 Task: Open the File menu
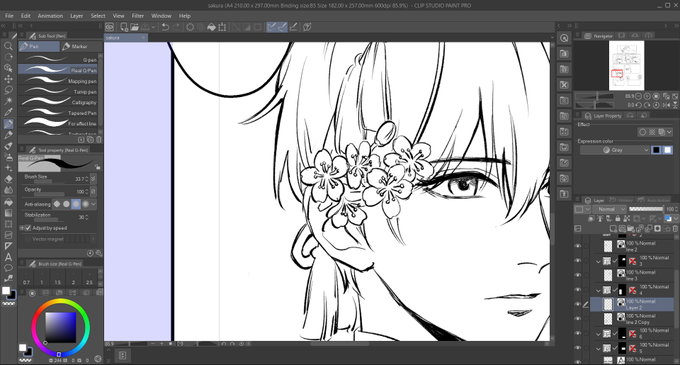[x=9, y=16]
